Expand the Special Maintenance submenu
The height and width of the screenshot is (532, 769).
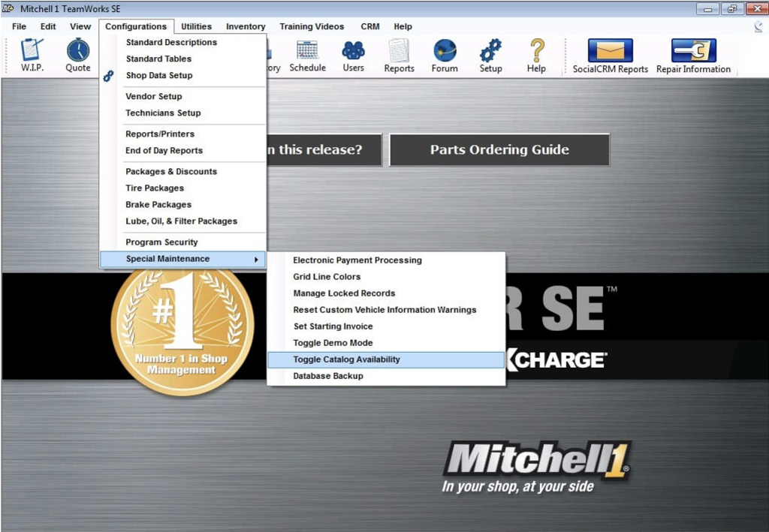[183, 259]
